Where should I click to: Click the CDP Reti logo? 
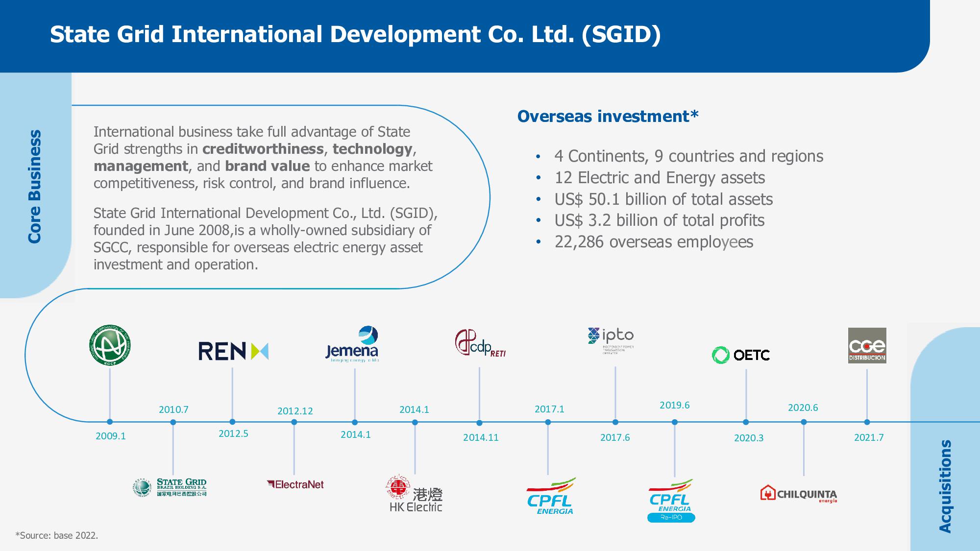[x=480, y=343]
